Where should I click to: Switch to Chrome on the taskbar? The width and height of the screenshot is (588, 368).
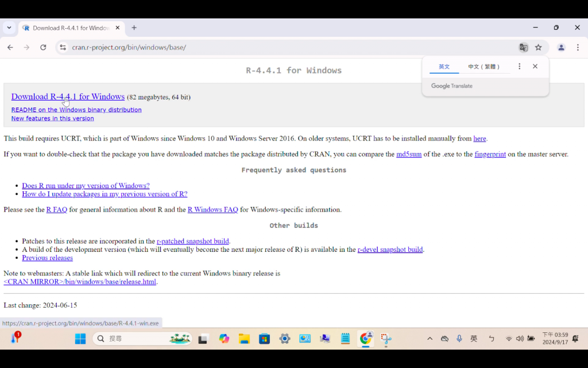[x=366, y=339]
